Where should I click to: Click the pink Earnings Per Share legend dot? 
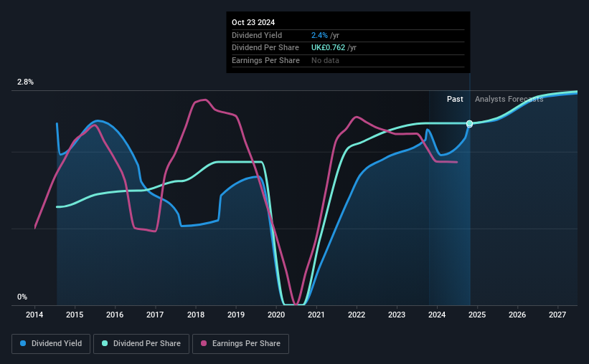204,343
